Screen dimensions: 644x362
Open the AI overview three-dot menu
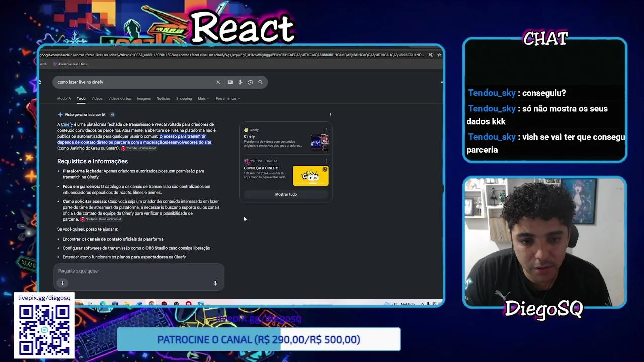click(330, 115)
